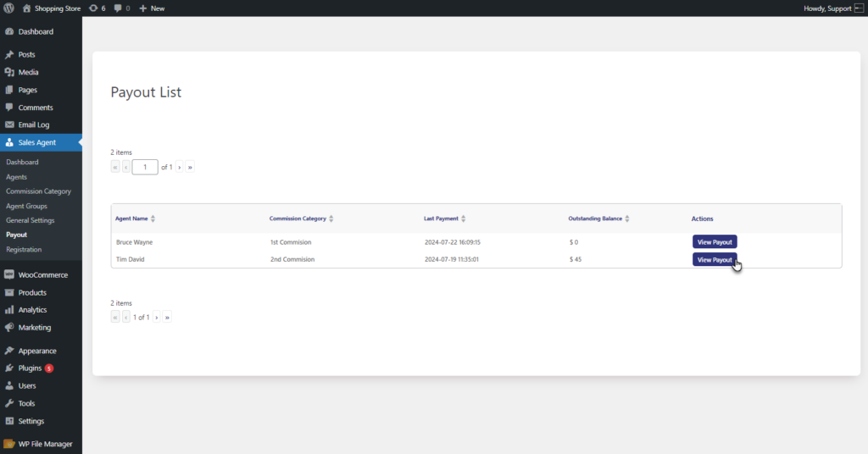Open the Agents submenu item
Viewport: 868px width, 454px height.
click(17, 177)
